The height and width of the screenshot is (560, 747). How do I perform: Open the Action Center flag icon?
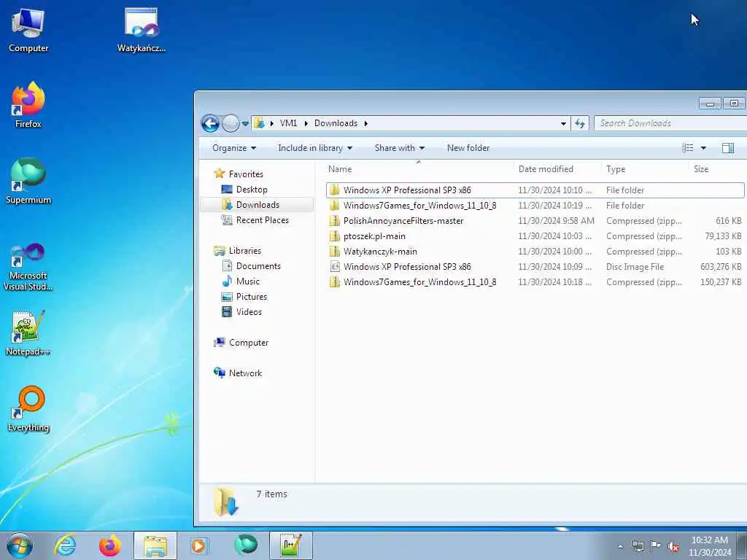[x=656, y=546]
